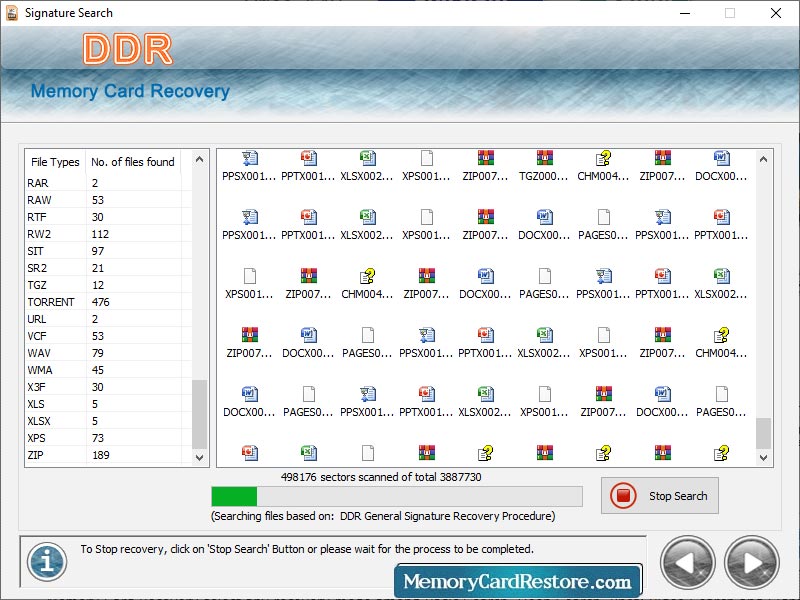The width and height of the screenshot is (800, 600).
Task: Select ZIP007 archive in the fifth row
Action: (603, 402)
